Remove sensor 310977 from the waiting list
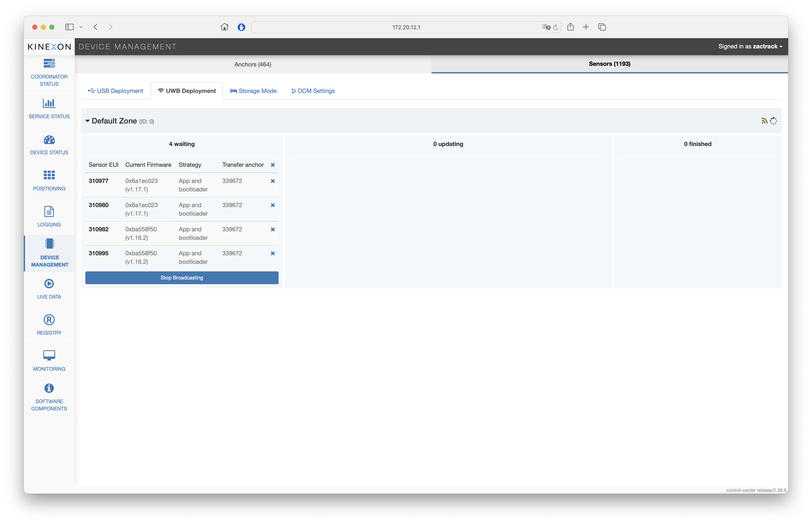Image resolution: width=812 pixels, height=525 pixels. [x=273, y=181]
